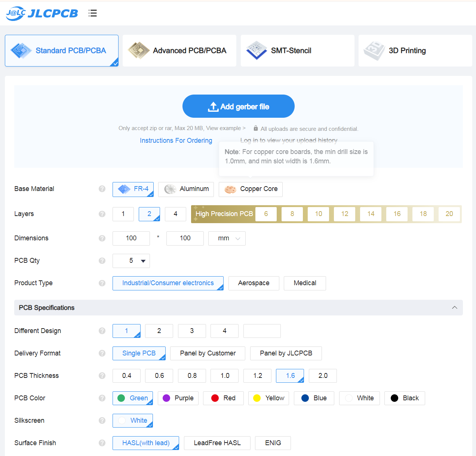Image resolution: width=476 pixels, height=456 pixels.
Task: Choose 10 layers high precision
Action: (x=318, y=214)
